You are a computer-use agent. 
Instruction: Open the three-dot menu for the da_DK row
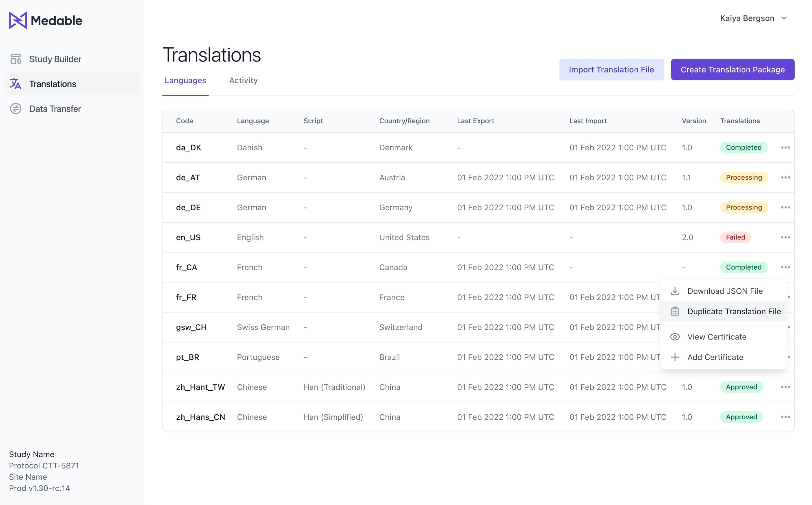(x=785, y=148)
